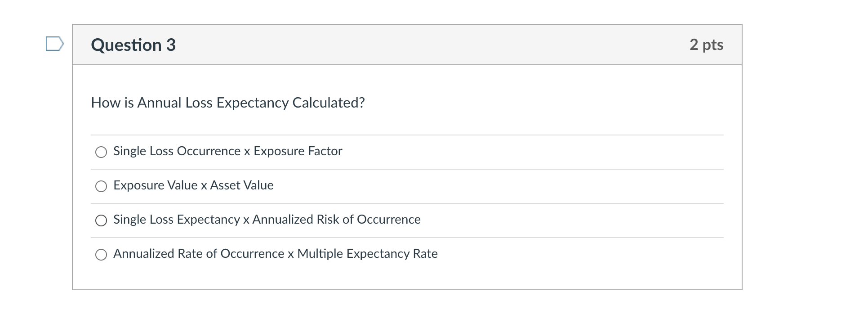Click 'Annual Loss Expectancy' in the question prompt

pyautogui.click(x=213, y=103)
